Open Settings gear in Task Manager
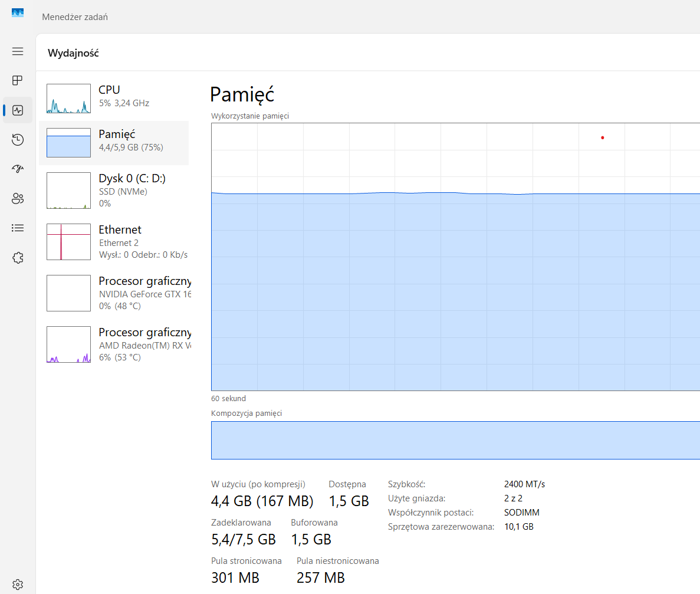Viewport: 700px width, 594px height. coord(18,584)
